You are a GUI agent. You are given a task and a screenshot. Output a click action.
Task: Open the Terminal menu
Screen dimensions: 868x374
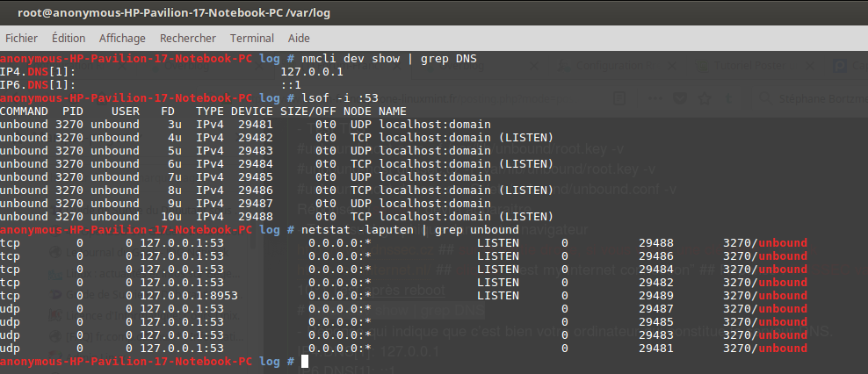coord(252,39)
